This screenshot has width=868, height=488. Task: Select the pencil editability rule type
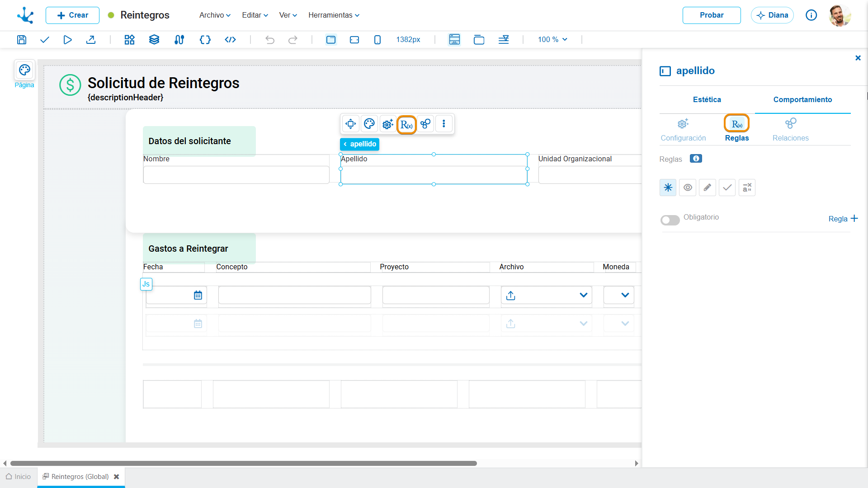[708, 188]
